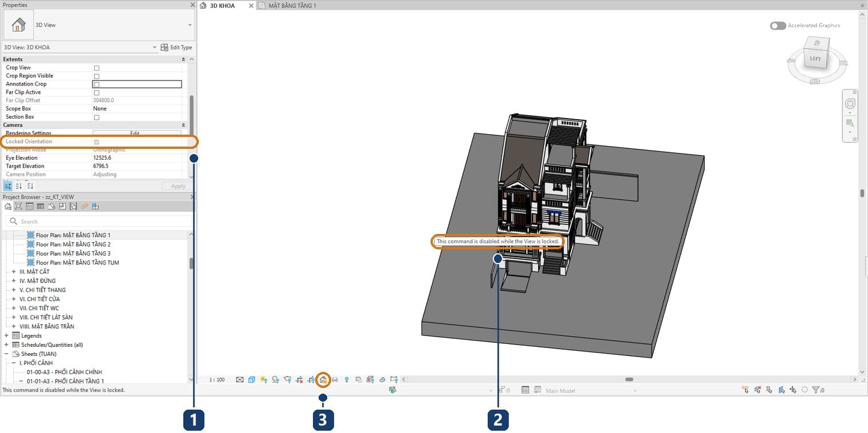Select Floor Plan: MẶT BẰNG TẦNG 2
Screen dimensions: 868x433
(73, 244)
